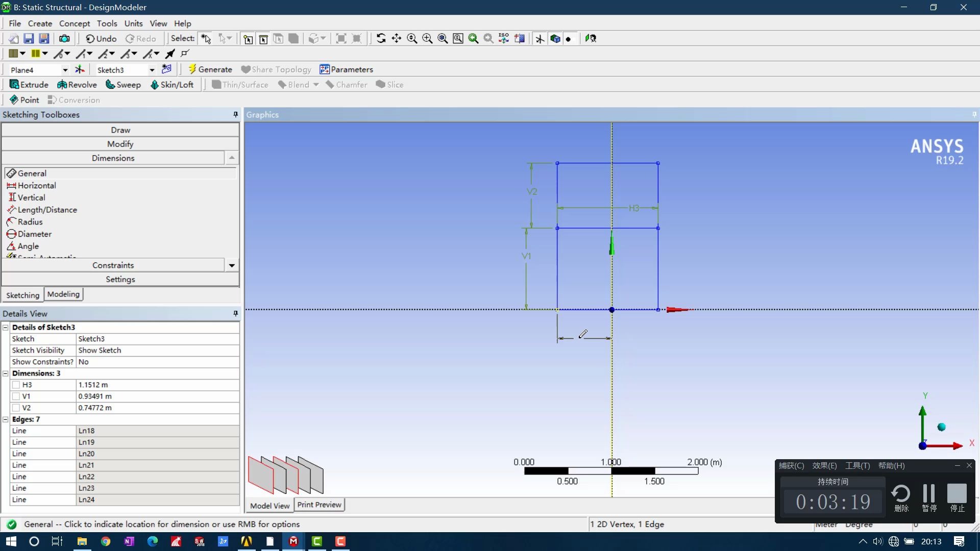Toggle the H3 dimension parameter checkbox
The height and width of the screenshot is (551, 980).
(x=16, y=385)
